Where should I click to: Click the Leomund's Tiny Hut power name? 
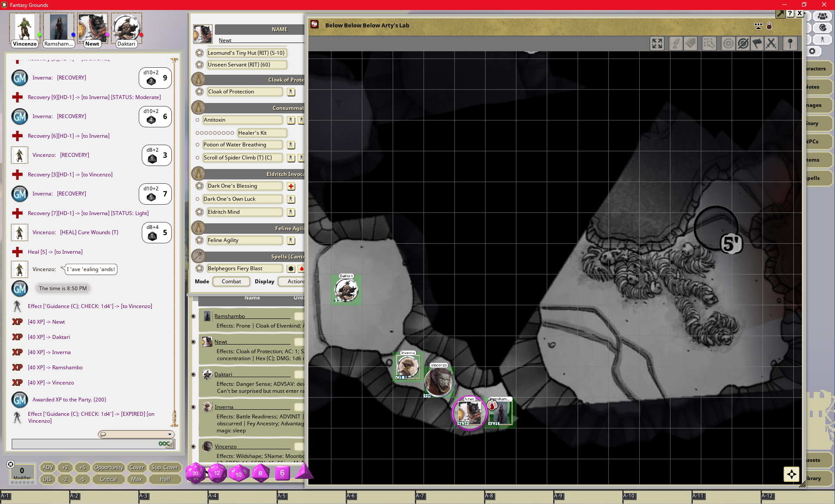coord(246,53)
